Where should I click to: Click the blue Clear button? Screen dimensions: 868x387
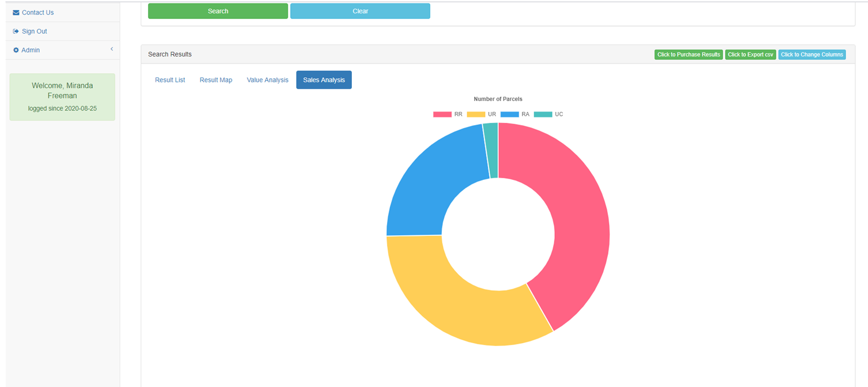pos(360,11)
